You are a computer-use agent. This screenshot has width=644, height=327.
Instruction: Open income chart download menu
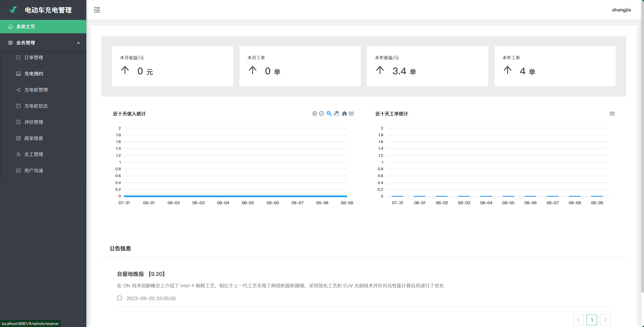tap(351, 114)
